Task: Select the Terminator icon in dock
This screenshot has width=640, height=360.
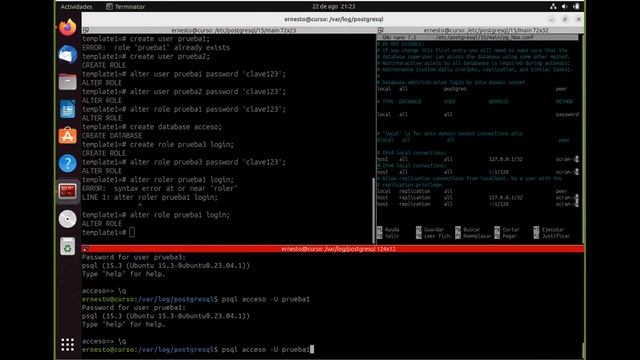Action: (x=68, y=191)
